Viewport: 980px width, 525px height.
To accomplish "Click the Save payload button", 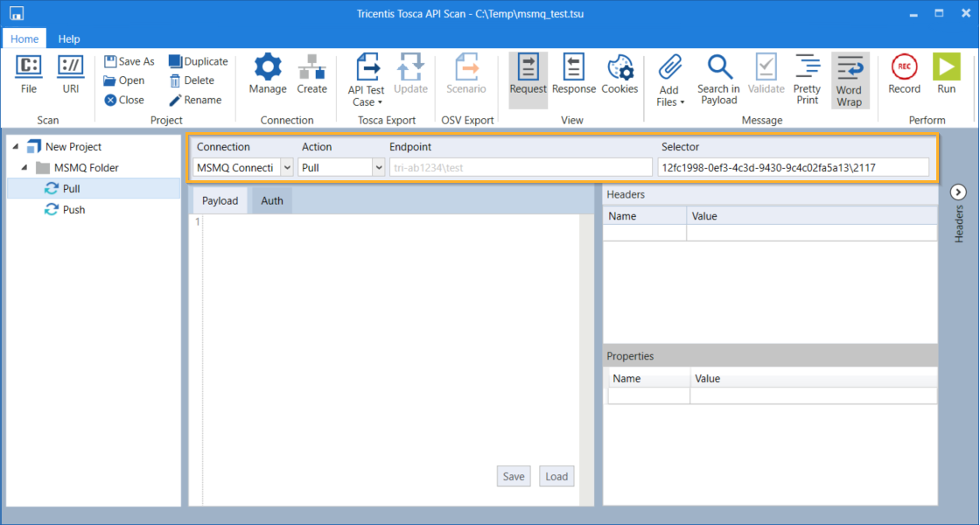I will pos(514,476).
